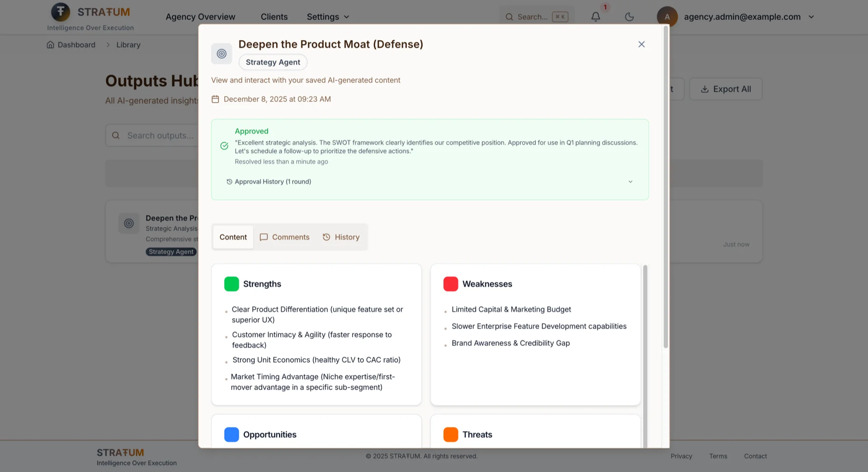Image resolution: width=868 pixels, height=472 pixels.
Task: Toggle dark mode moon icon
Action: (x=629, y=17)
